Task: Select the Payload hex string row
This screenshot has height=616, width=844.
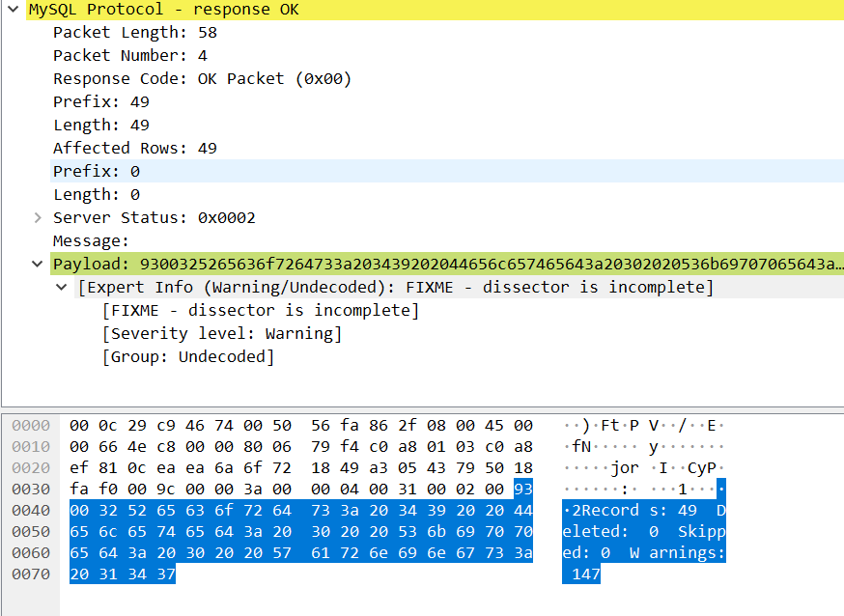Action: pos(447,265)
